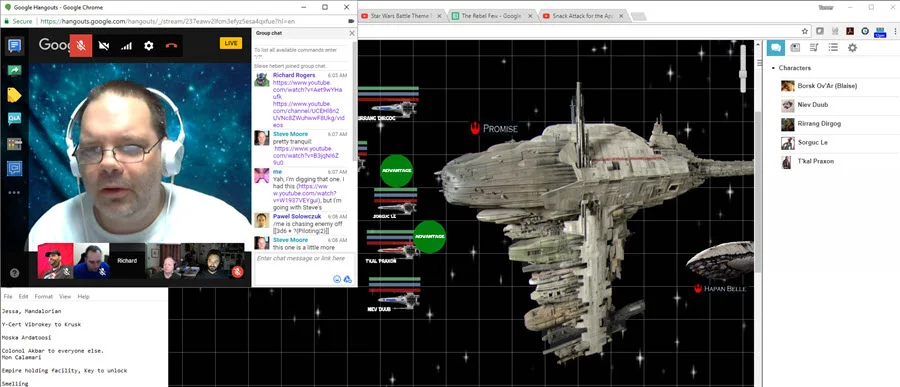
Task: Open the emoji picker in chat box
Action: [x=337, y=279]
